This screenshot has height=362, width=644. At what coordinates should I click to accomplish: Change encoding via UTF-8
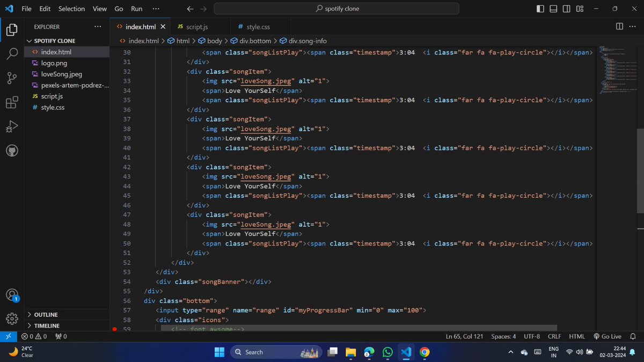(x=532, y=336)
